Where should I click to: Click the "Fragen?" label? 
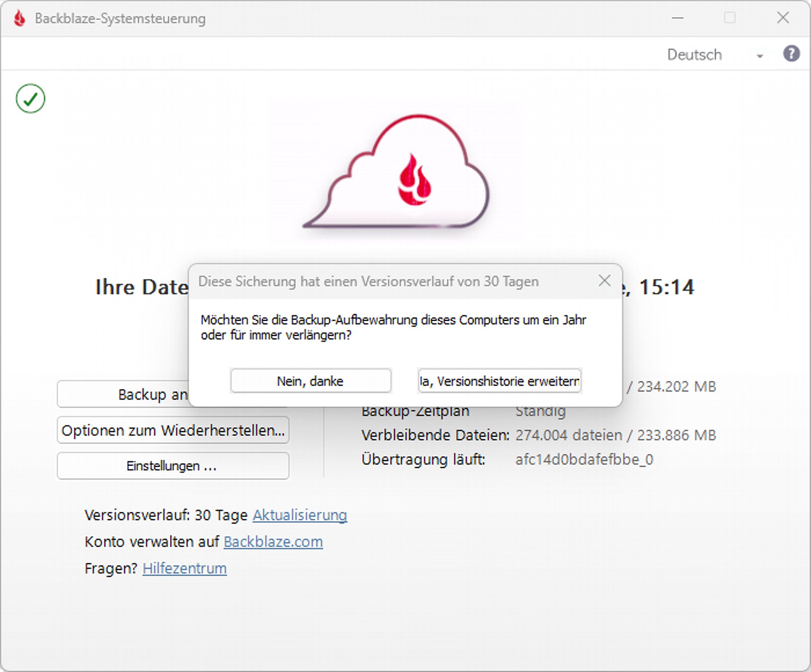pos(111,569)
